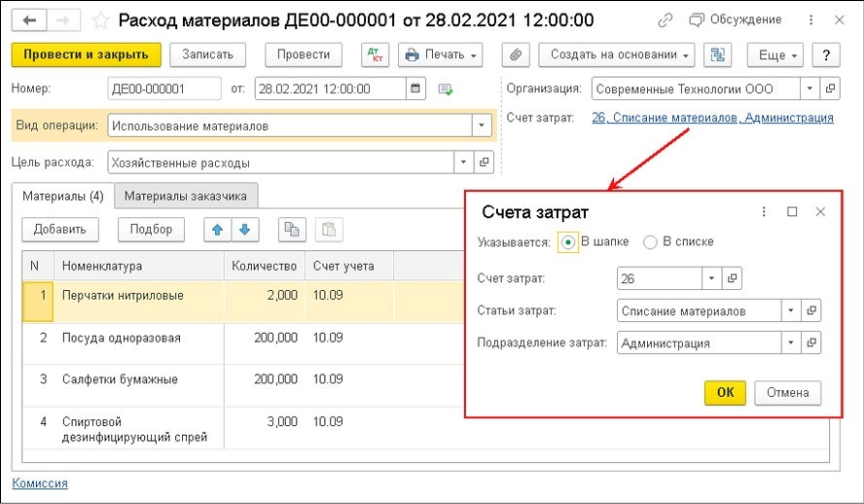
Task: Select the 'В списке' radio option
Action: tap(651, 242)
